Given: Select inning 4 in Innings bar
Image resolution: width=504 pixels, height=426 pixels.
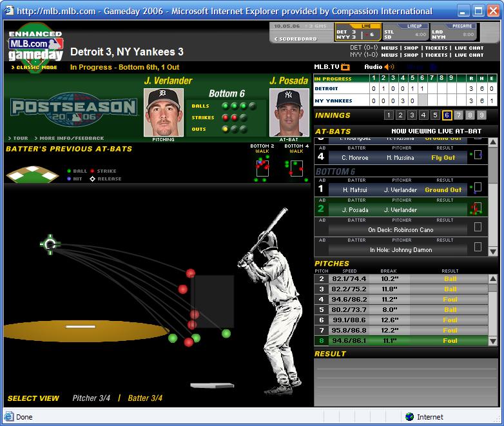Looking at the screenshot, I should 423,115.
